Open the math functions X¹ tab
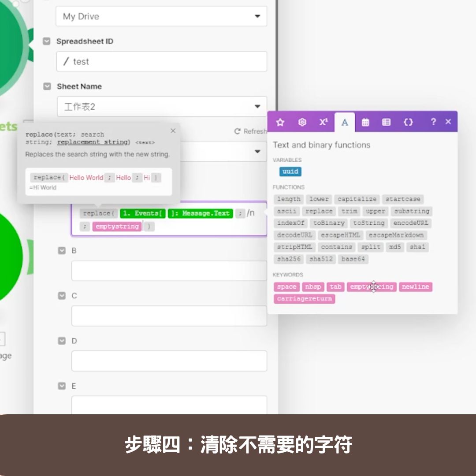Screen dimensions: 476x476 tap(323, 122)
